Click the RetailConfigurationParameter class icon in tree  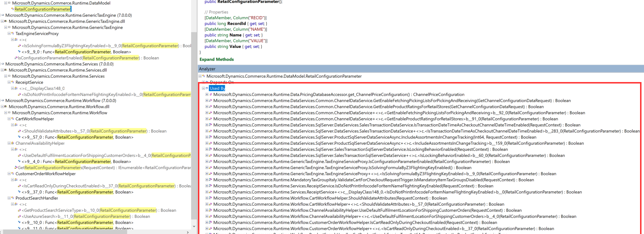13,9
